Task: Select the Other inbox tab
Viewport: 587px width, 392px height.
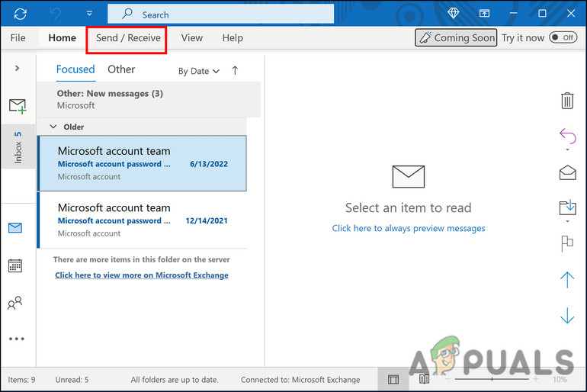Action: click(121, 69)
